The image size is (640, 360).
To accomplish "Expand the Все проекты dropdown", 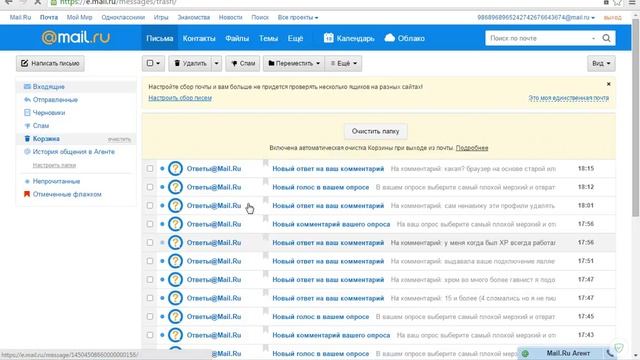I will pos(298,18).
